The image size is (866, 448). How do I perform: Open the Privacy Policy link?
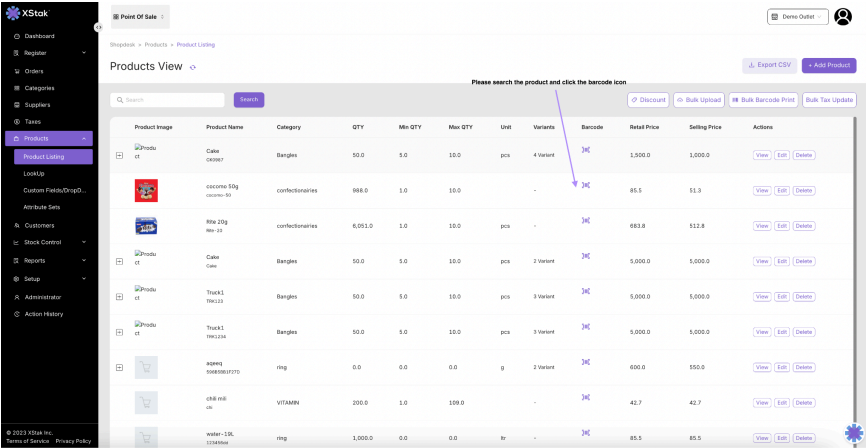[73, 441]
